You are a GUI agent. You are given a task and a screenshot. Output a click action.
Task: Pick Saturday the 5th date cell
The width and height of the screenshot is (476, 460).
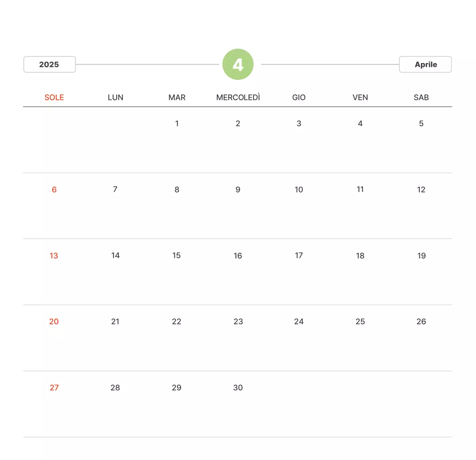point(421,123)
